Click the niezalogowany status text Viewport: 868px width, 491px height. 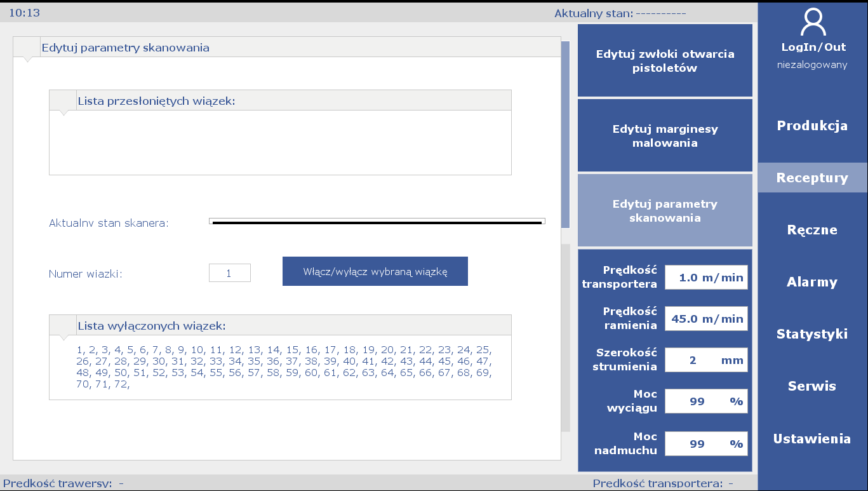pyautogui.click(x=813, y=65)
